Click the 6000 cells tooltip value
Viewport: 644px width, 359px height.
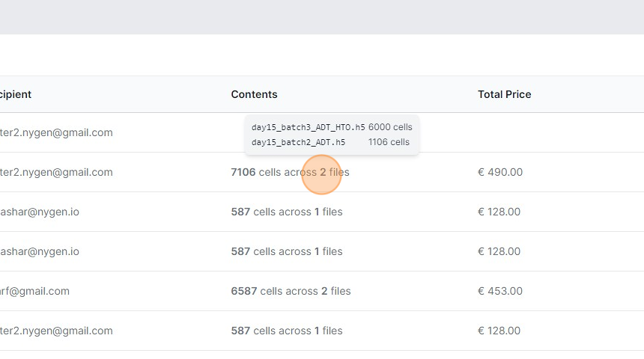390,127
